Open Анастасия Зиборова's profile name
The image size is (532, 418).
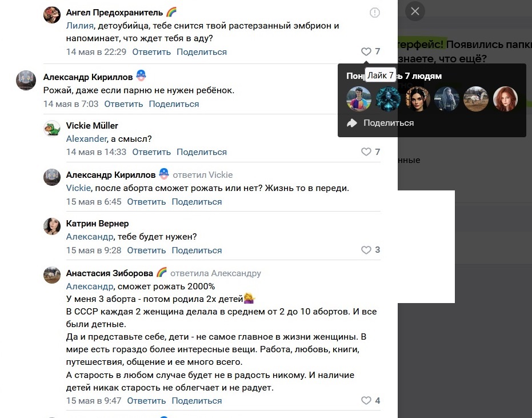click(x=110, y=273)
